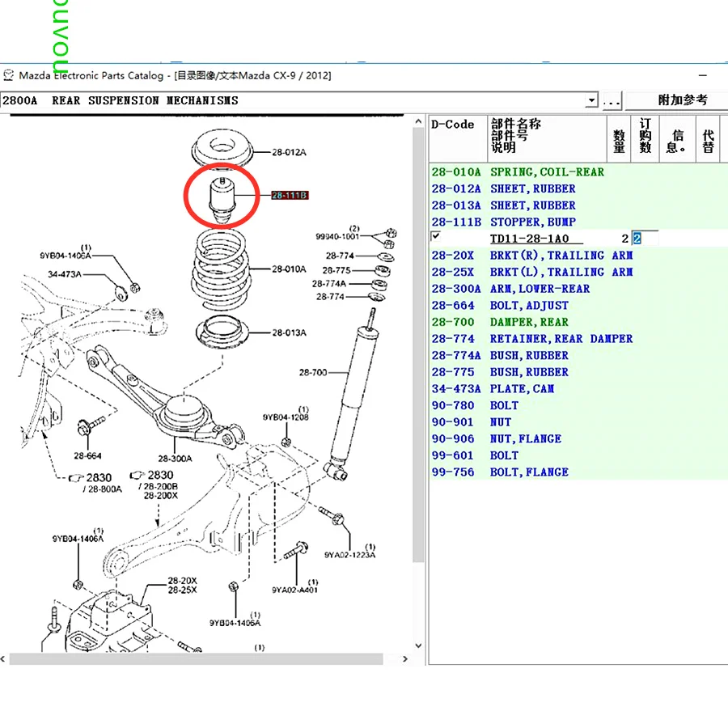Click diagram scrollbar up arrow
This screenshot has width=728, height=728.
point(418,121)
